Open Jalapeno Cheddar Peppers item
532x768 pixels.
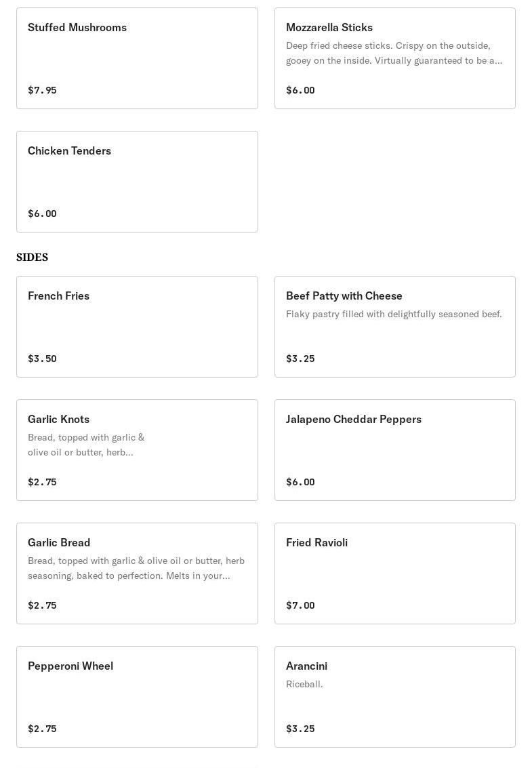[395, 450]
